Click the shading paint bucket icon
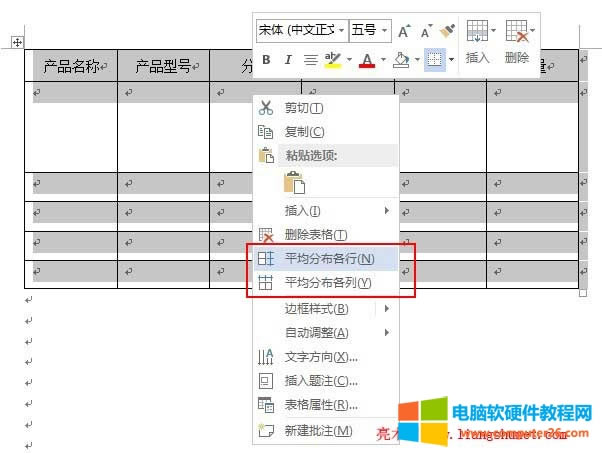Viewport: 602px width, 453px height. [400, 60]
